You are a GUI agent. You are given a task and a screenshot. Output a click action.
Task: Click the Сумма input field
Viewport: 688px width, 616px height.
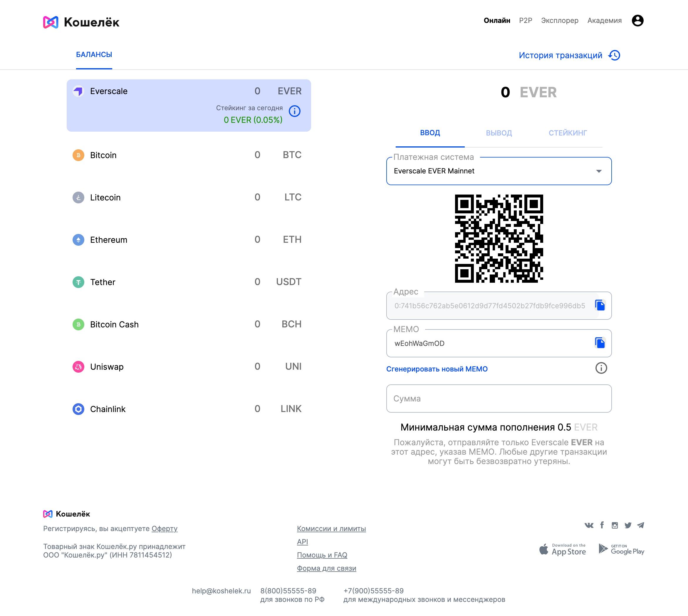pyautogui.click(x=499, y=398)
